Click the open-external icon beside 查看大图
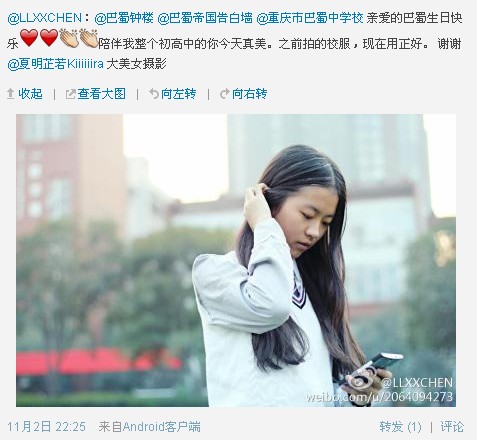477x440 pixels. click(x=70, y=94)
